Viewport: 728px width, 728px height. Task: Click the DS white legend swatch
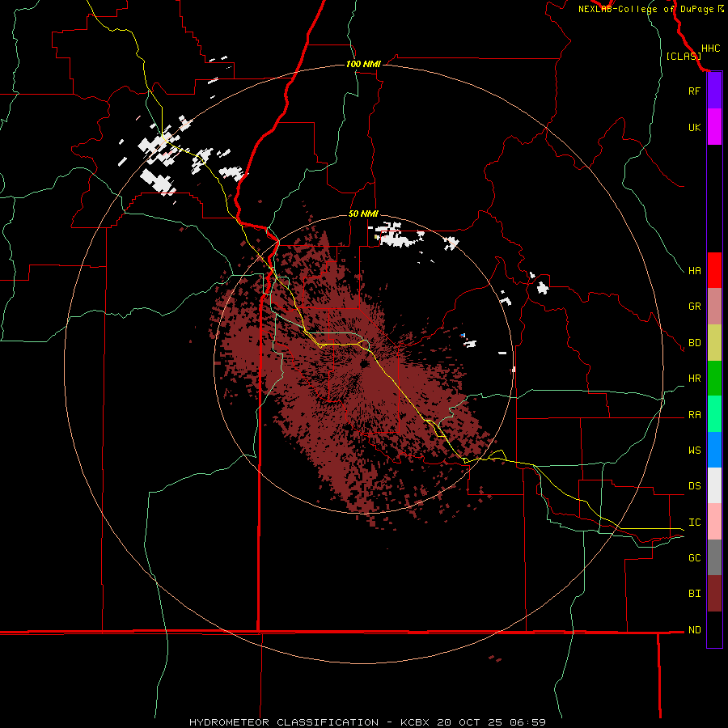[714, 485]
